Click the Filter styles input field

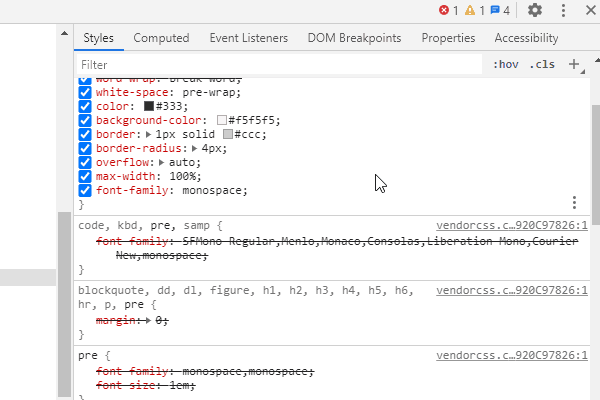279,65
